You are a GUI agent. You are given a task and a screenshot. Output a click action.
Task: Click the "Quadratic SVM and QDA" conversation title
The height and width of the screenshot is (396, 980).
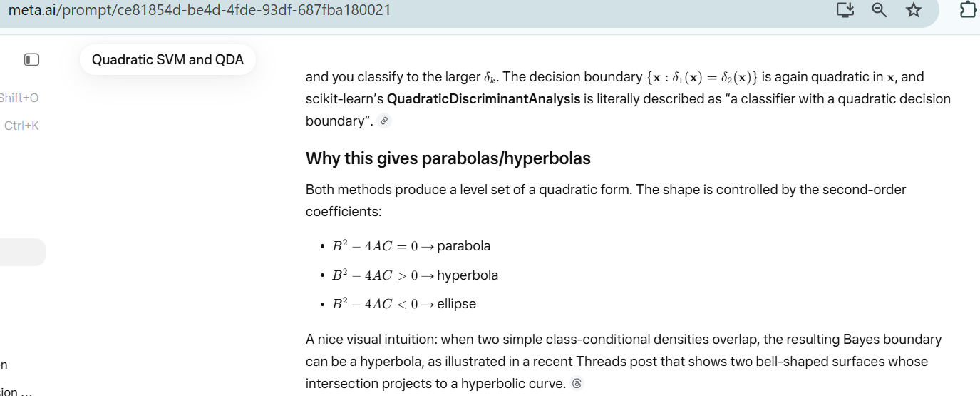point(167,60)
